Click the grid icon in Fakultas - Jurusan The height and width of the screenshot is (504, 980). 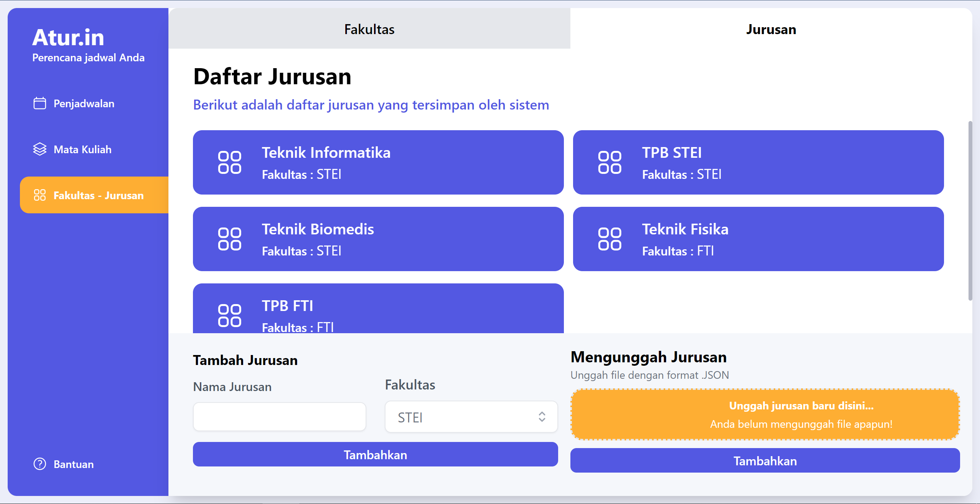click(40, 195)
